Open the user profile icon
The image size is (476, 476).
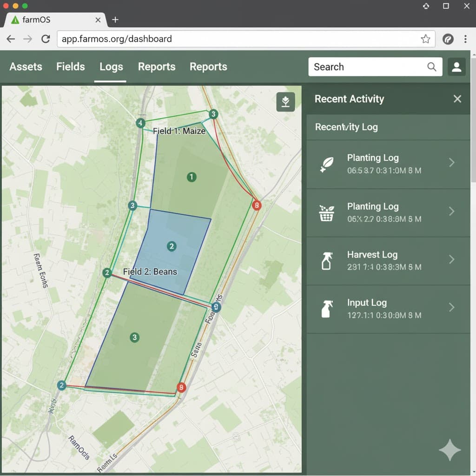click(456, 67)
